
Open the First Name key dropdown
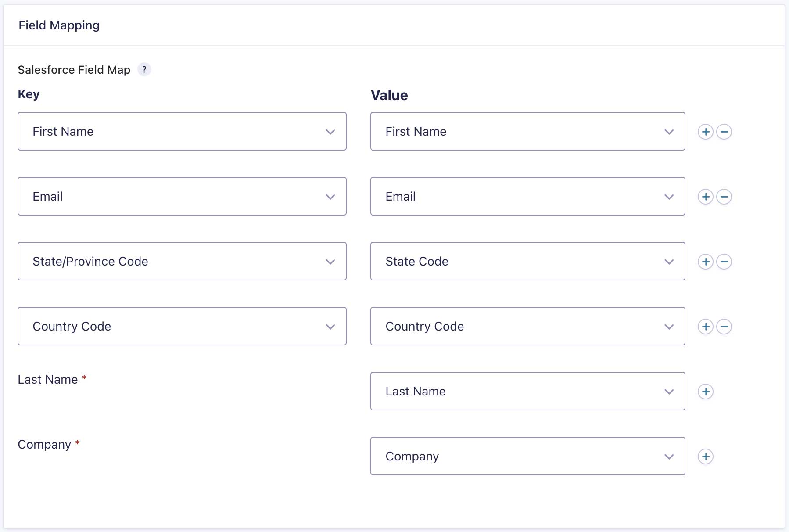click(x=182, y=131)
